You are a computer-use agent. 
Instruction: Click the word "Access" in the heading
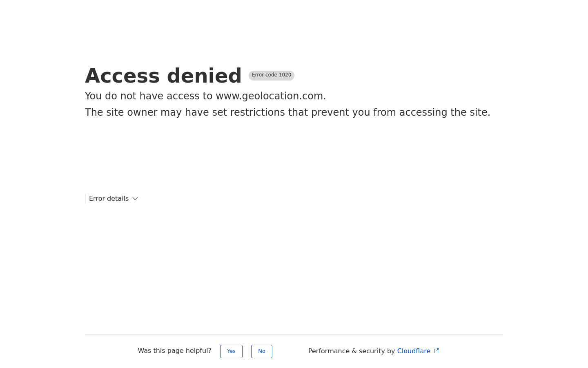pyautogui.click(x=122, y=76)
